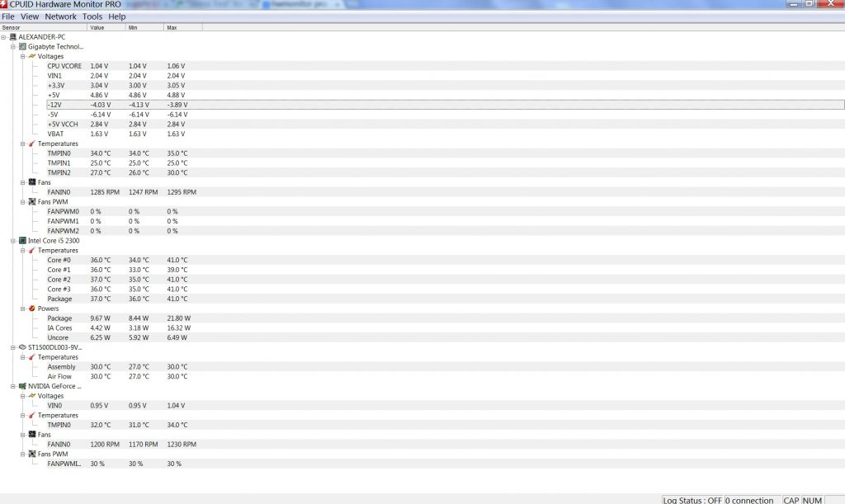Click the Sensor column header
845x504 pixels.
(x=43, y=27)
